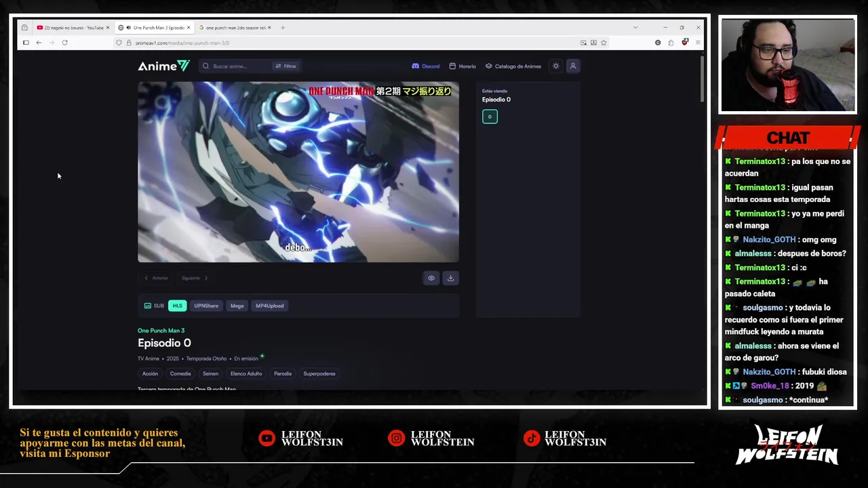Open Horario schedule page
This screenshot has width=868, height=488.
click(x=462, y=66)
